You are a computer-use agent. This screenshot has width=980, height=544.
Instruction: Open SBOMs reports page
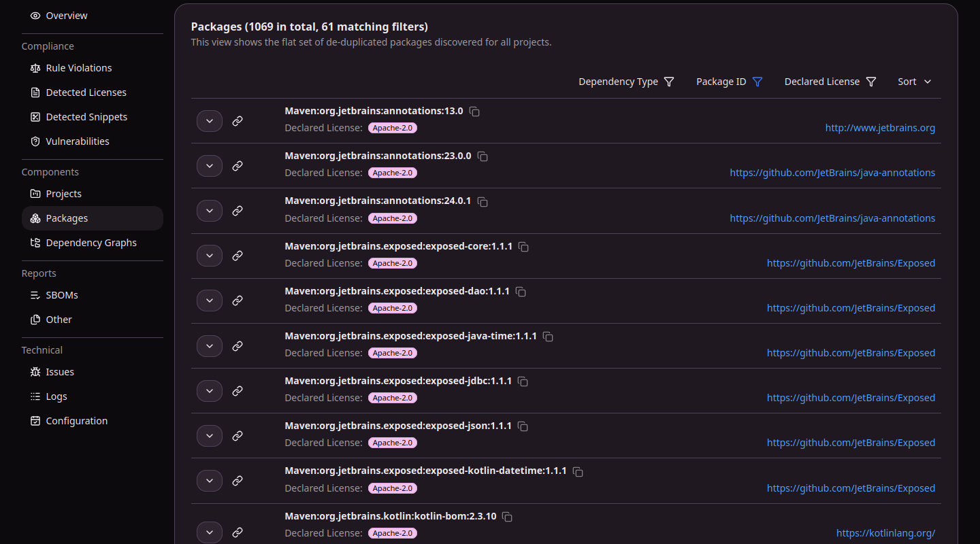(x=93, y=295)
